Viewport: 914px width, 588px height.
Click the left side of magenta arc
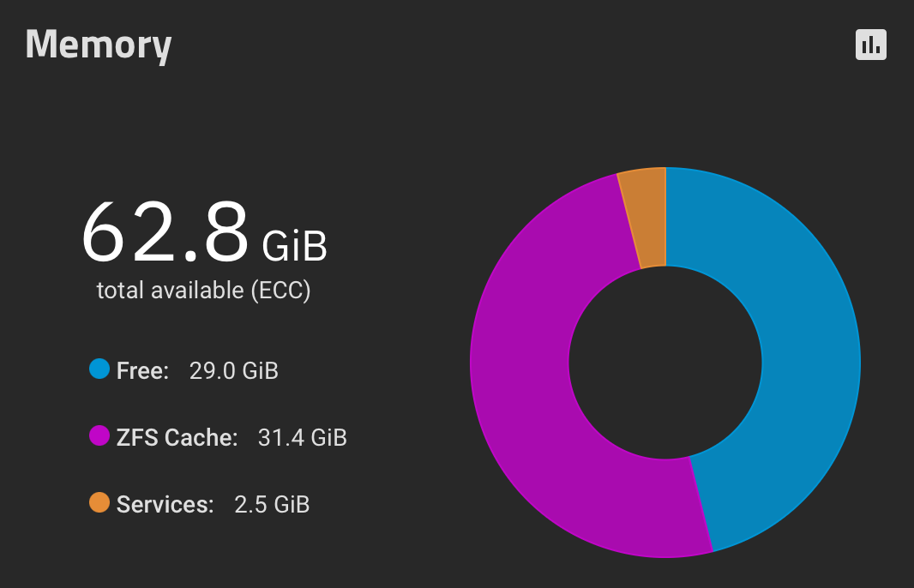click(520, 363)
